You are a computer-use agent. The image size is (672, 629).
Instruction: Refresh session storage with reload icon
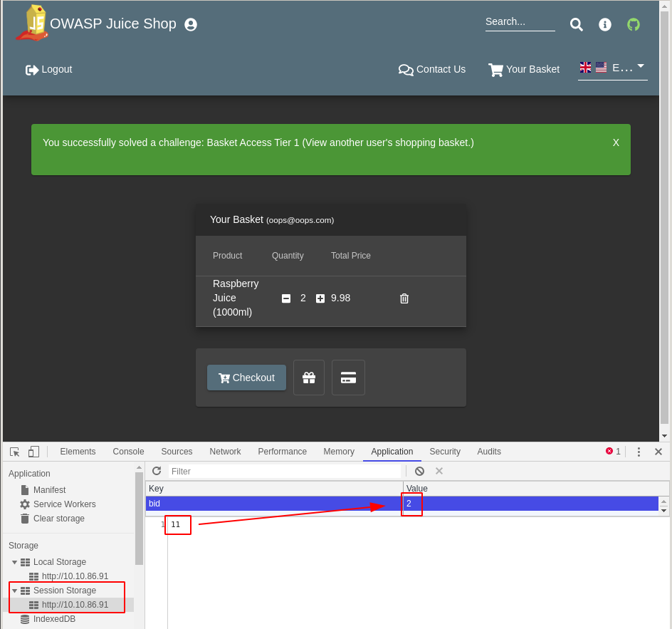pos(157,471)
